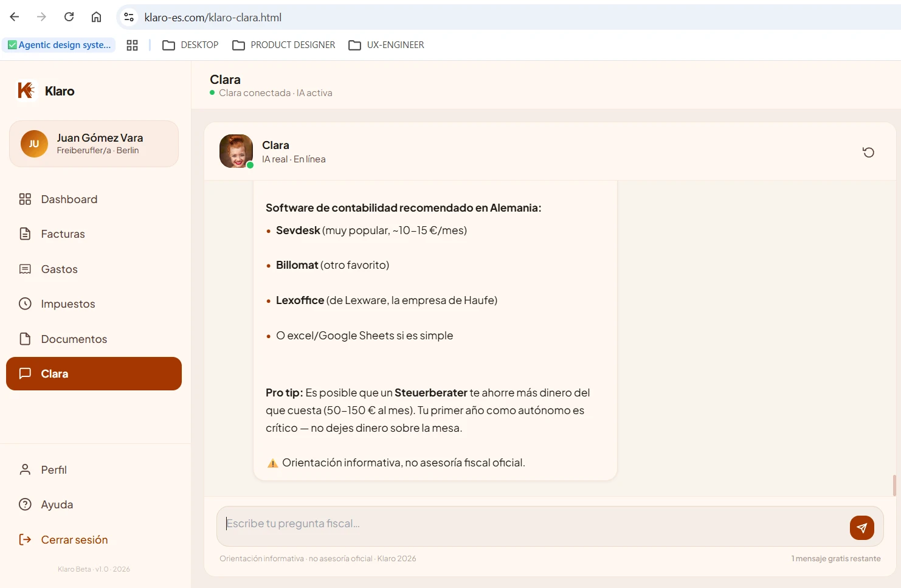Click the Steuerberater bold word
Viewport: 901px width, 588px height.
(431, 393)
